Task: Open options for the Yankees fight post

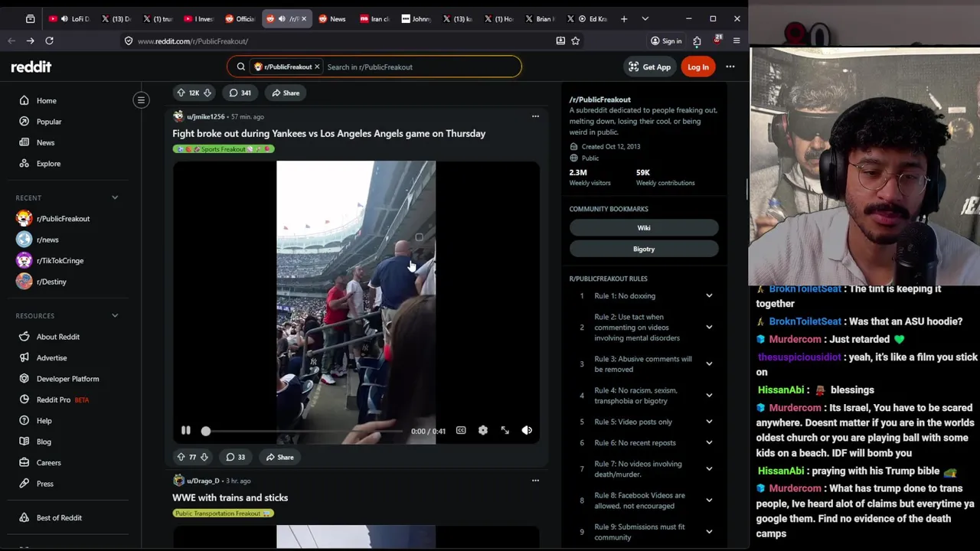Action: point(535,116)
